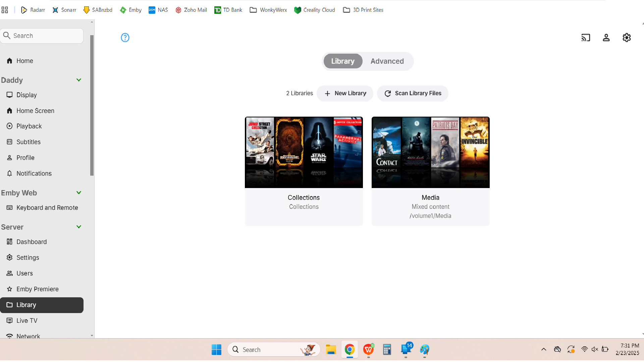Open the Sonarr bookmark
Screen dimensions: 644x362
64,10
